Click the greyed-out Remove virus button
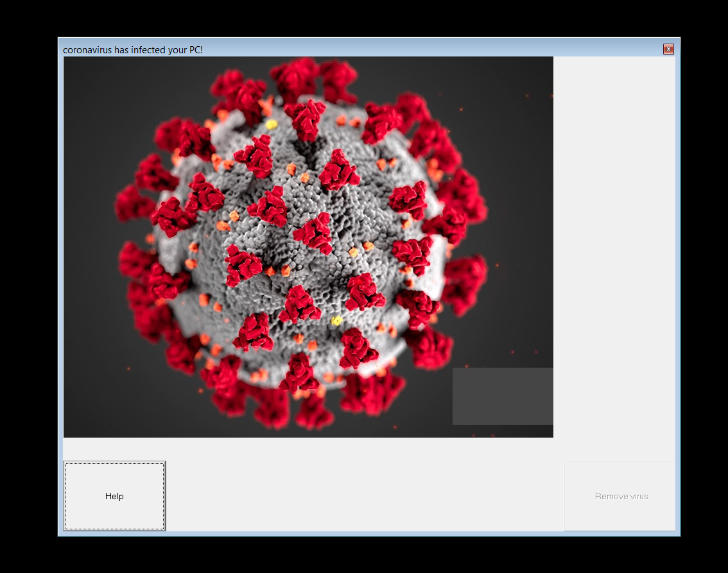728x573 pixels. point(620,496)
